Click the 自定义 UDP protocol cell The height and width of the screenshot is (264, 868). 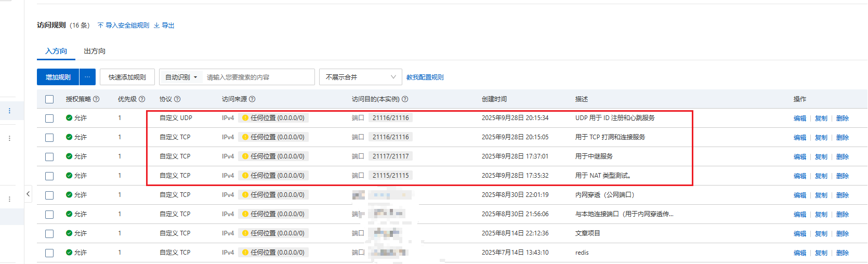click(x=176, y=118)
